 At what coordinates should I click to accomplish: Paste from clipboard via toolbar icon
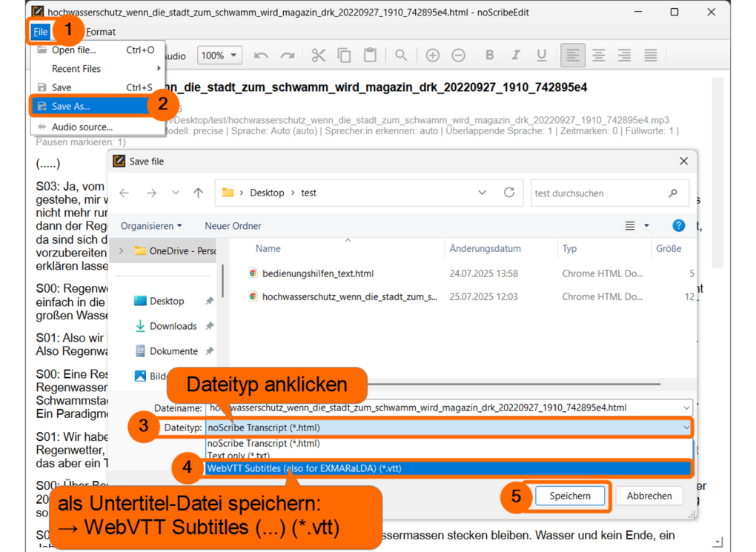(370, 55)
